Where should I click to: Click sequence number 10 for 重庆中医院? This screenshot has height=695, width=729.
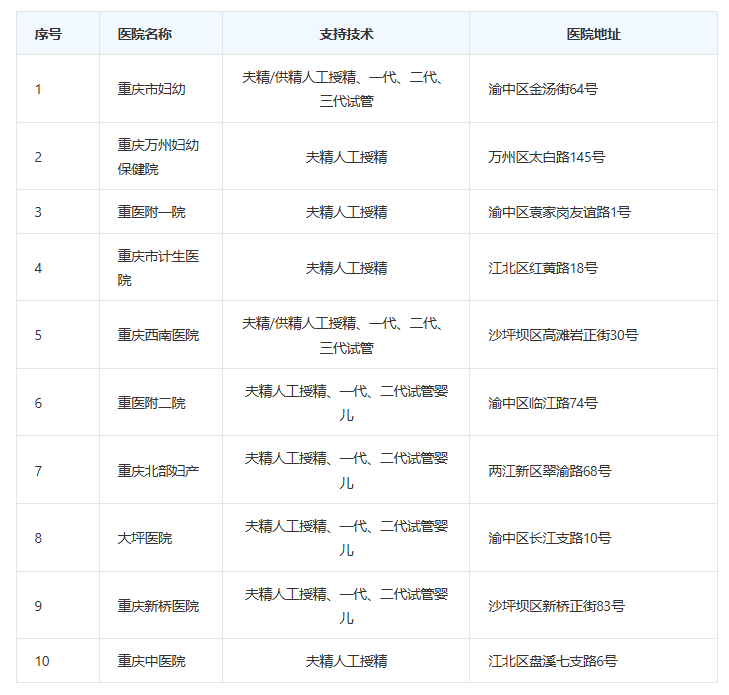pyautogui.click(x=42, y=661)
